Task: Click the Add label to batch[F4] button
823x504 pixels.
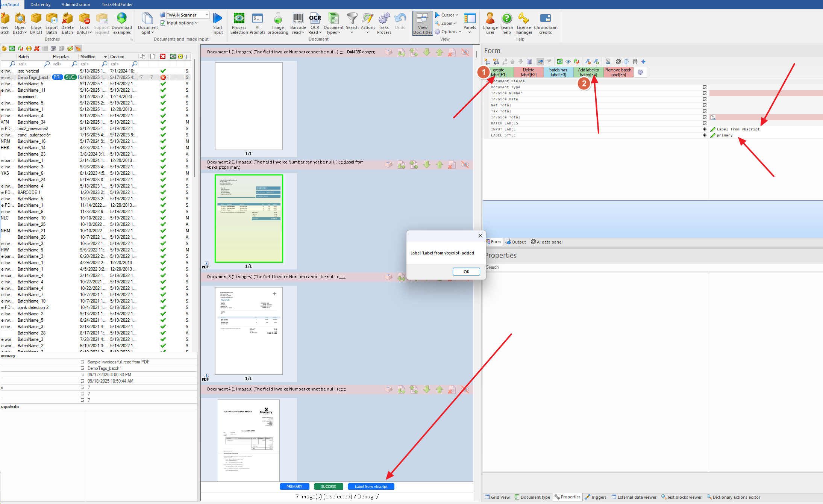Action: coord(588,72)
